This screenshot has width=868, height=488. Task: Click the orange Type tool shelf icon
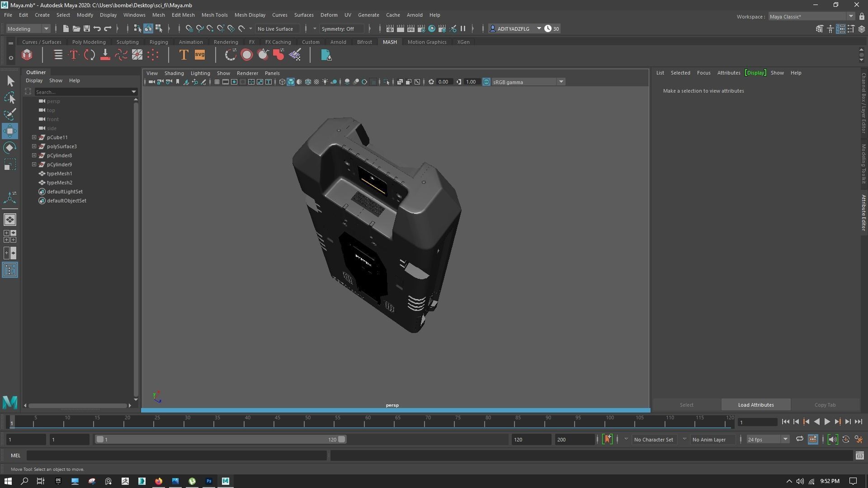pyautogui.click(x=184, y=55)
